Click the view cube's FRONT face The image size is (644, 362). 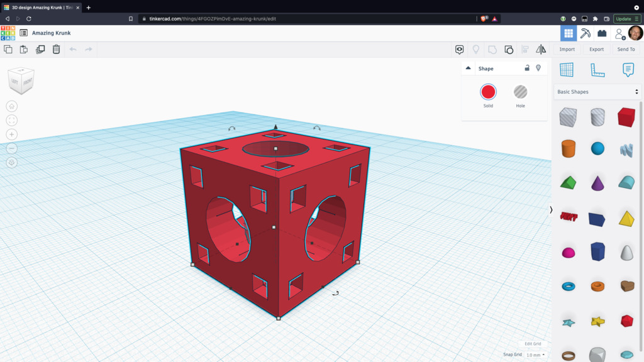pyautogui.click(x=28, y=82)
